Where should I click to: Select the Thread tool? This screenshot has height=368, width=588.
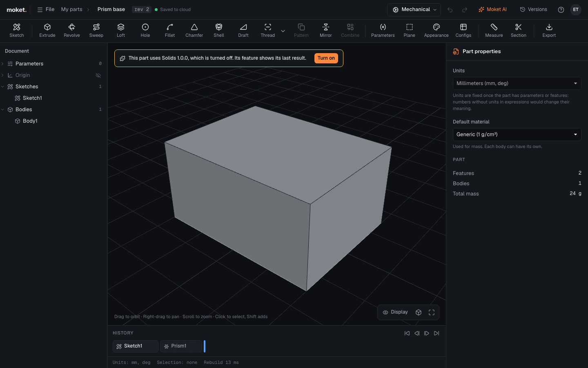(268, 31)
